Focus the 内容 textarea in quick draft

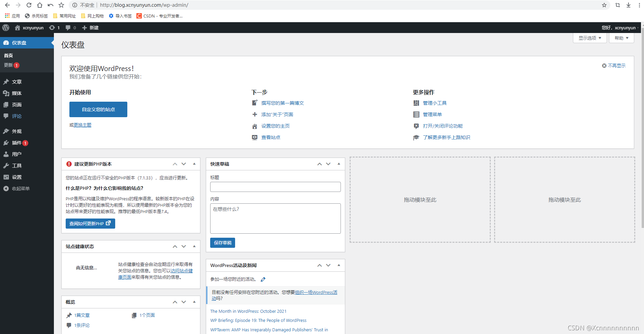pos(276,219)
